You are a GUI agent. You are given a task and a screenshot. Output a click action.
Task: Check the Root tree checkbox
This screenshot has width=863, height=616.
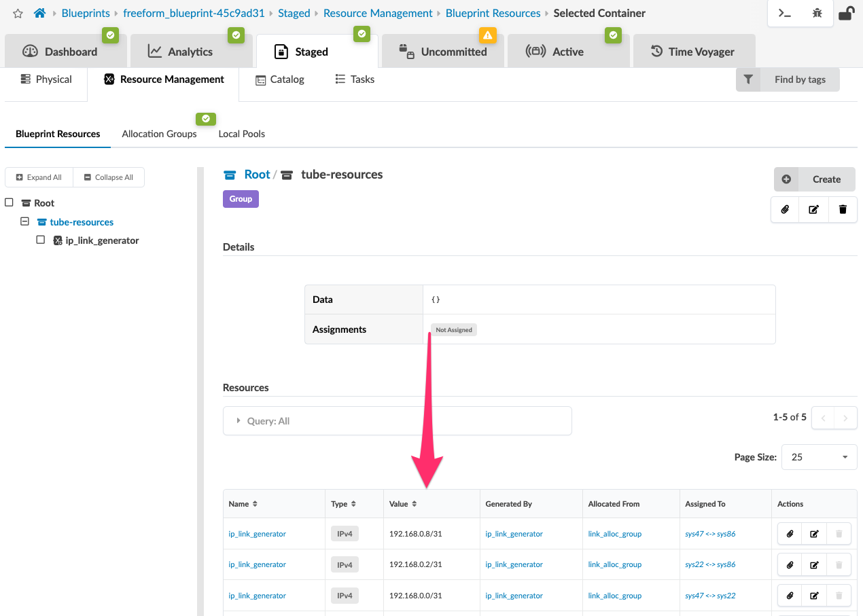(x=10, y=202)
